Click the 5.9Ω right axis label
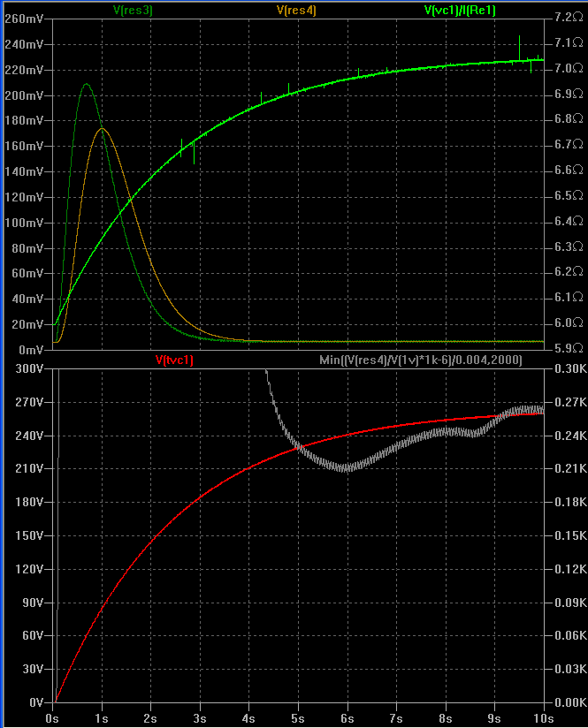The height and width of the screenshot is (728, 588). click(x=569, y=348)
